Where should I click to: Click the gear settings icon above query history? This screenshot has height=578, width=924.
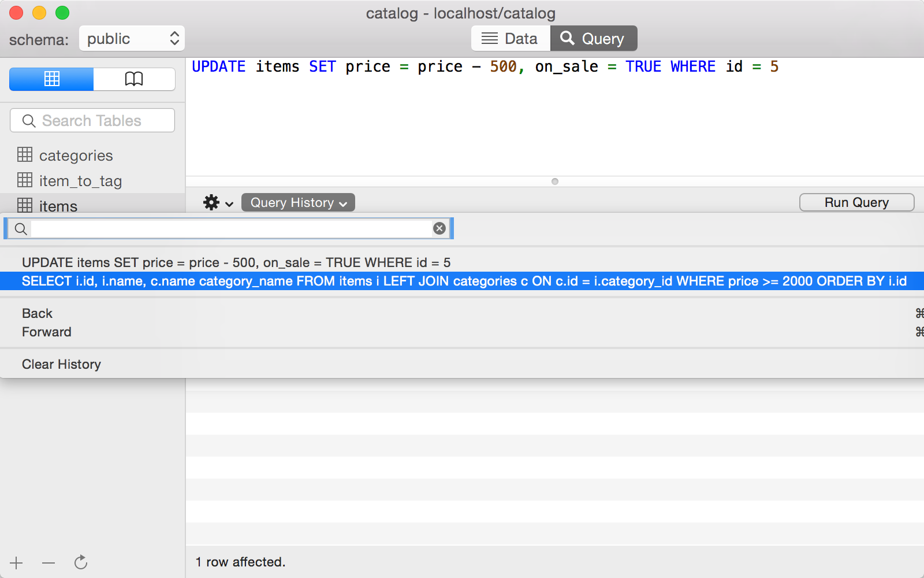coord(211,202)
